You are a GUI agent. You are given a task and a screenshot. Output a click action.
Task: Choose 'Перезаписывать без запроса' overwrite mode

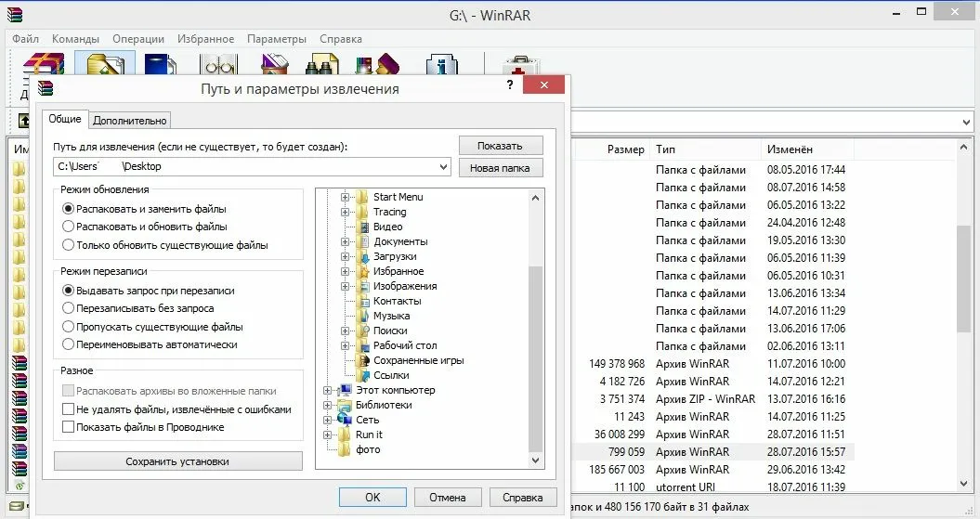pos(68,308)
